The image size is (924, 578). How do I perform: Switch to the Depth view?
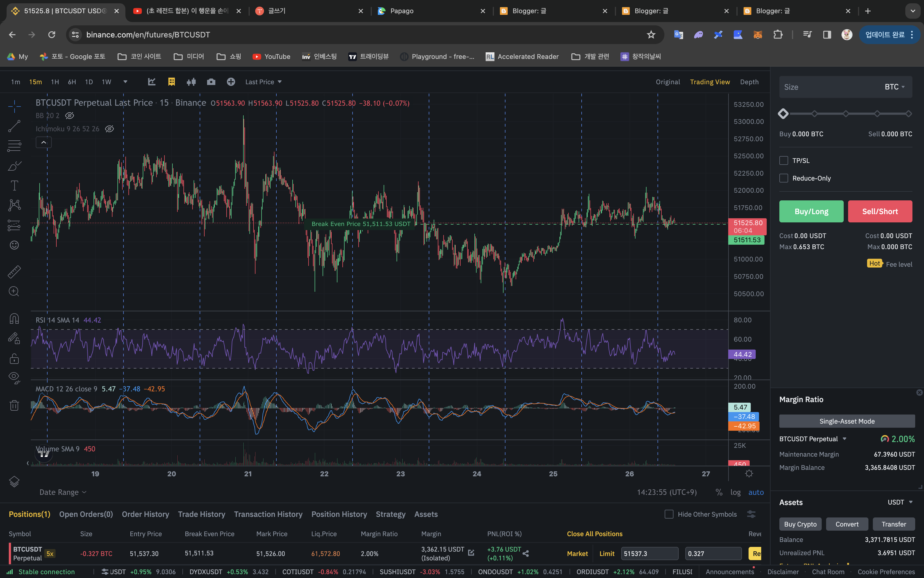749,82
